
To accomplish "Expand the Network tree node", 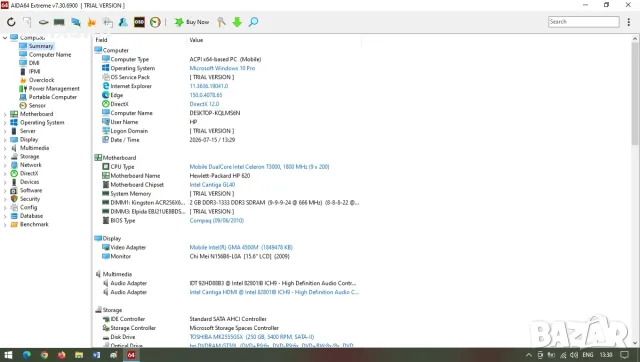I will coord(5,165).
